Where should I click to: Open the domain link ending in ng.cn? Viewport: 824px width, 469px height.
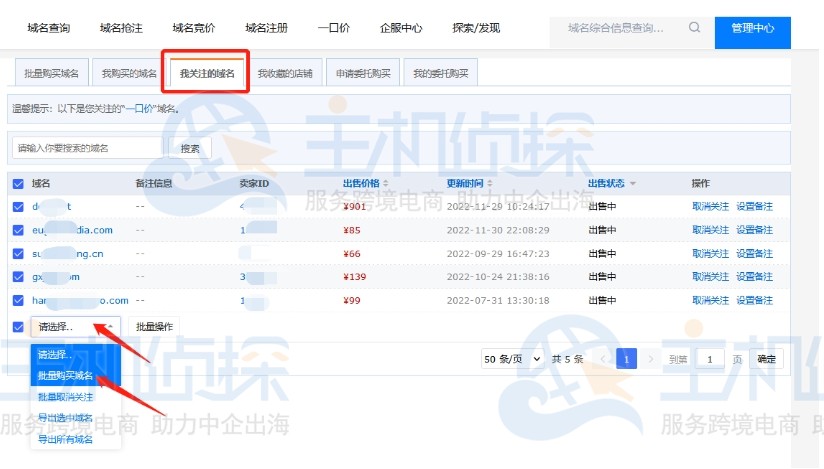(x=68, y=253)
